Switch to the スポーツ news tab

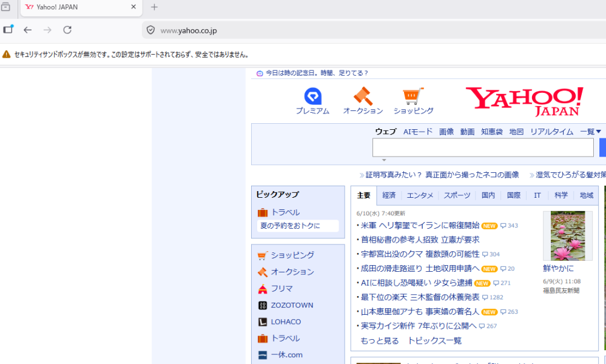(457, 195)
